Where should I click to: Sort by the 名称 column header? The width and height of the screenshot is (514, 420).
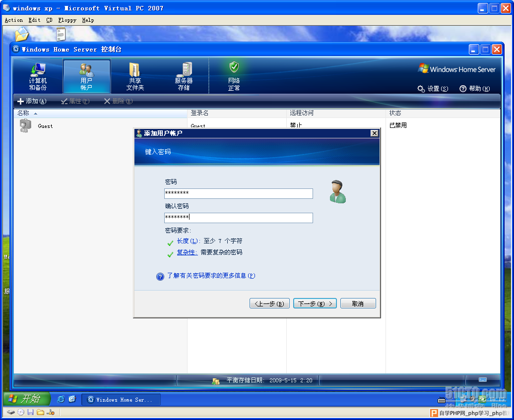coord(100,113)
